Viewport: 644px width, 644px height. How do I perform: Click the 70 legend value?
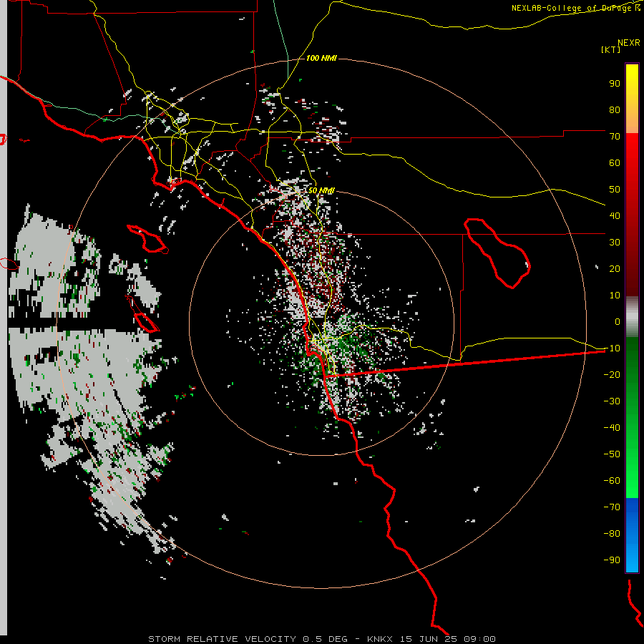(615, 137)
